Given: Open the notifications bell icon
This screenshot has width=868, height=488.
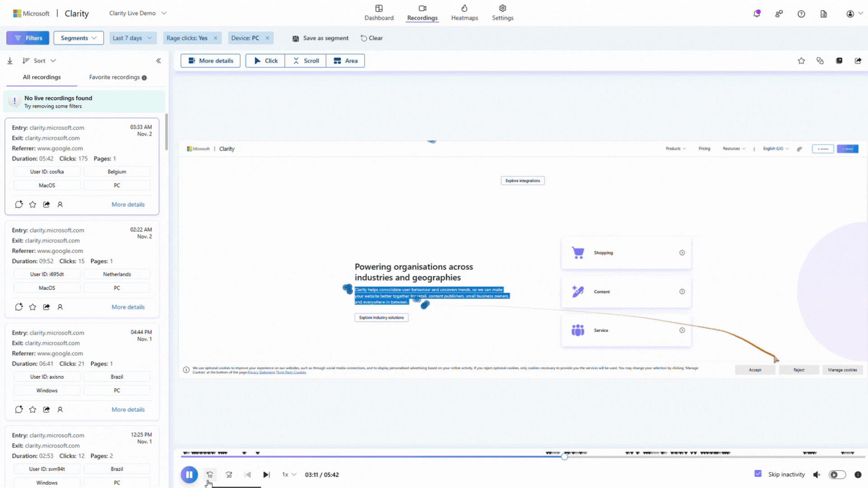Looking at the screenshot, I should (x=756, y=14).
